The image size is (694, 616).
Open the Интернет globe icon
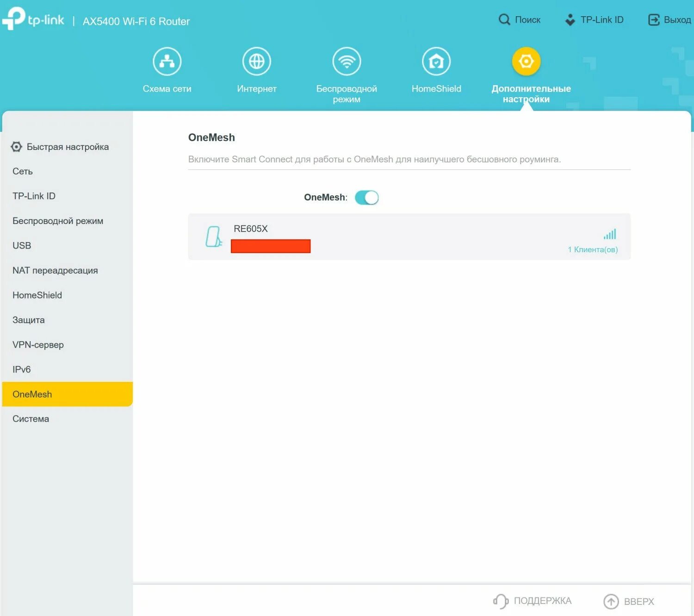[257, 61]
